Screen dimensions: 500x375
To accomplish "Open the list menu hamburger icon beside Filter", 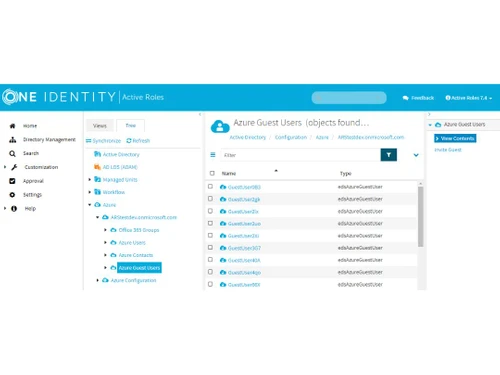I will click(x=213, y=155).
